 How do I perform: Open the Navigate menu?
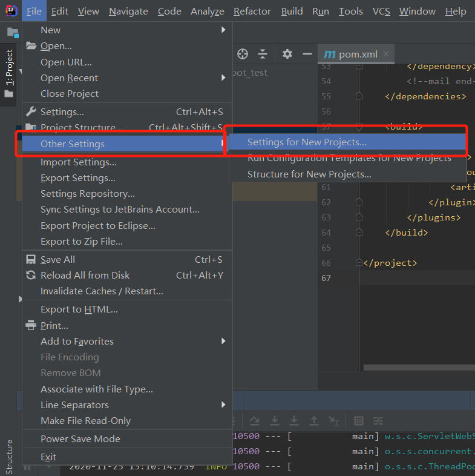pos(129,12)
